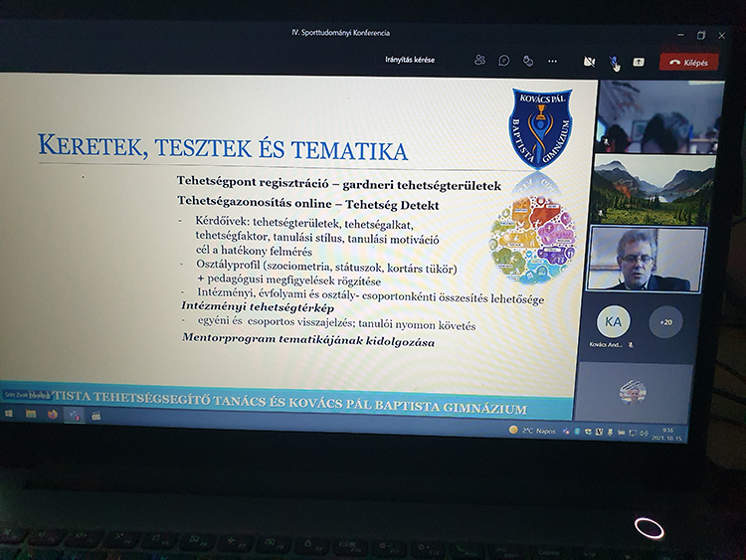Show the participants panel
The height and width of the screenshot is (560, 746).
pyautogui.click(x=479, y=60)
